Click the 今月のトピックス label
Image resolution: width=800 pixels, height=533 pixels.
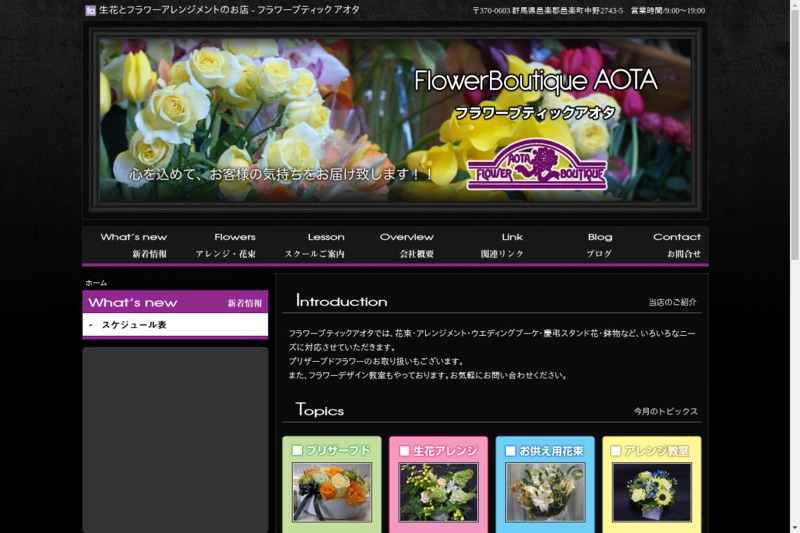tap(665, 411)
